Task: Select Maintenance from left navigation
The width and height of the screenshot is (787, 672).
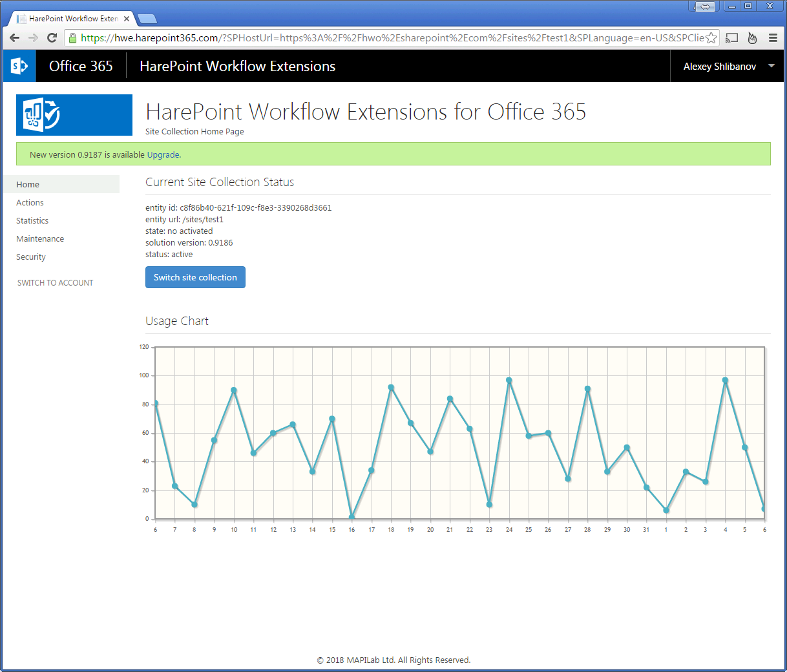Action: point(40,239)
